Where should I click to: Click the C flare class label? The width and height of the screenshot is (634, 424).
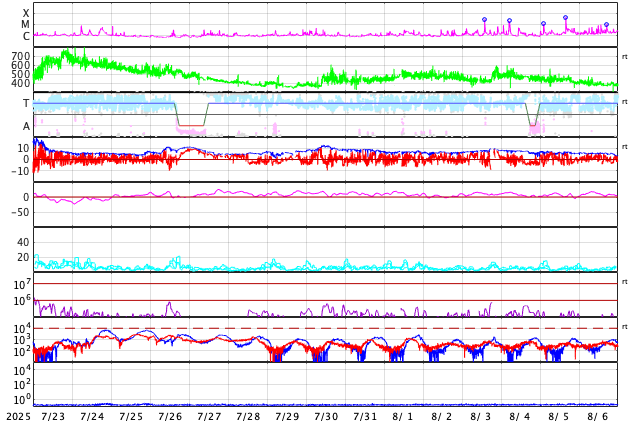[26, 36]
